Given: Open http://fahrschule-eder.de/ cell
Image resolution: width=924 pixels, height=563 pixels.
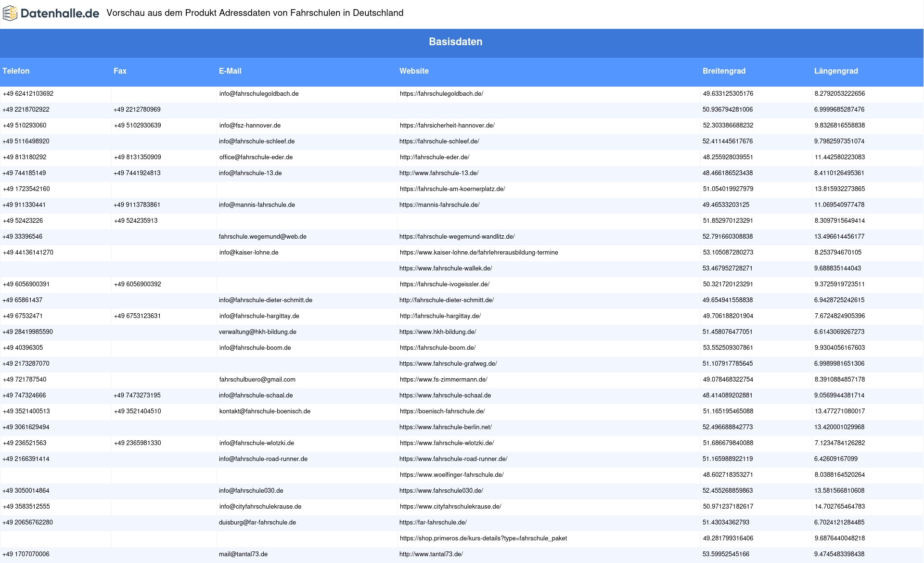Looking at the screenshot, I should point(435,157).
